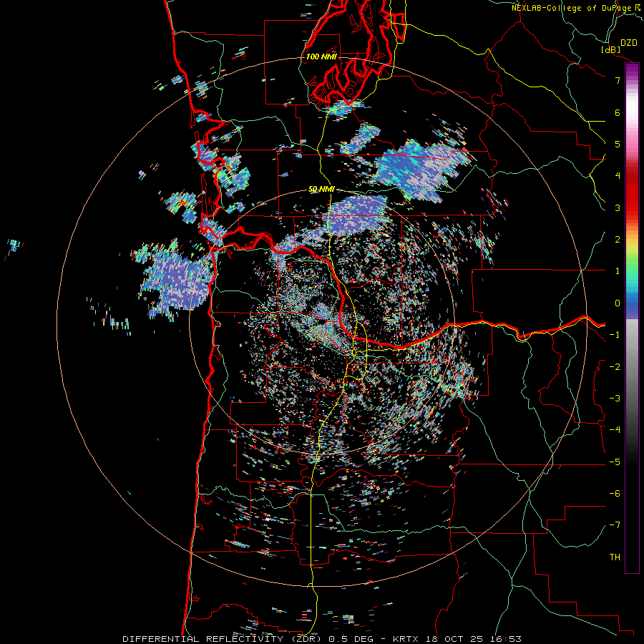Click the color scale bar legend
Image resolution: width=644 pixels, height=644 pixels.
[632, 318]
